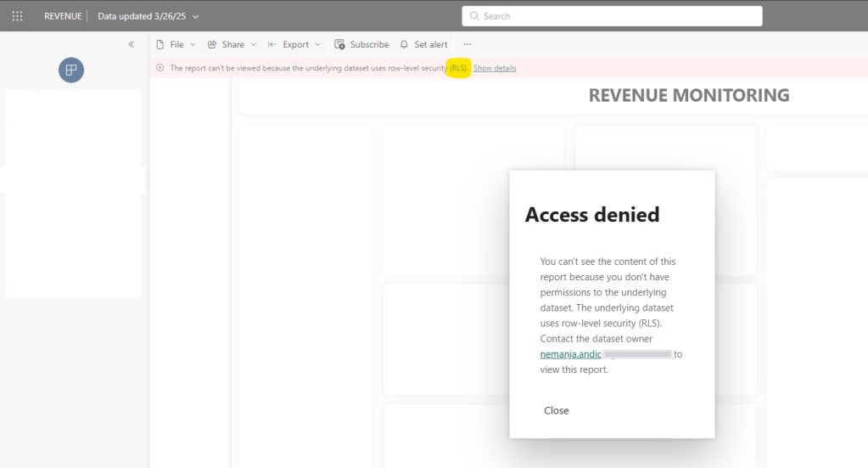
Task: Click the magnifier icon in search box
Action: click(x=474, y=16)
